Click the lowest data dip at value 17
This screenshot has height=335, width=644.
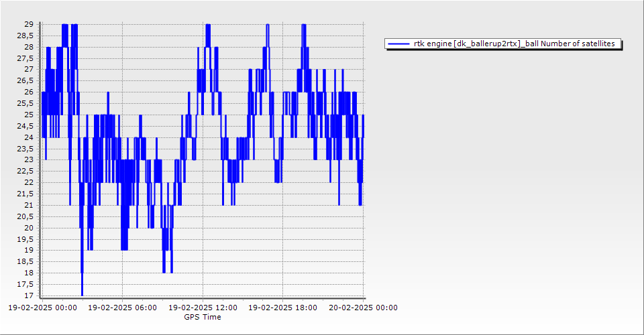pyautogui.click(x=82, y=293)
